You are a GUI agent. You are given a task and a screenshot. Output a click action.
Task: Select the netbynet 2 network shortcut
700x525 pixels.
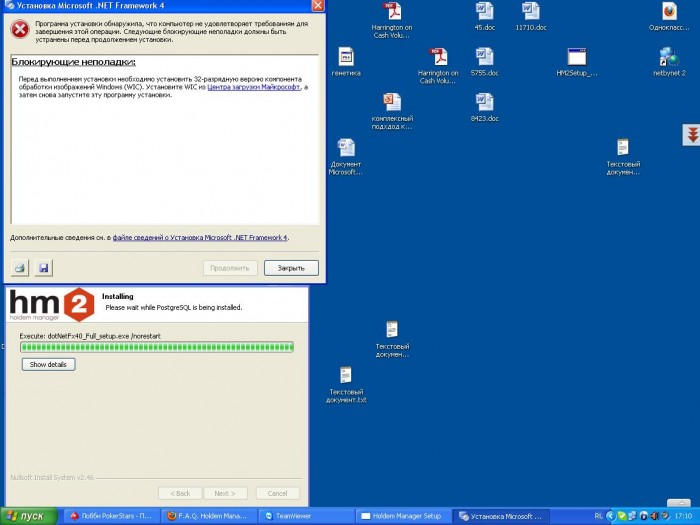[669, 62]
